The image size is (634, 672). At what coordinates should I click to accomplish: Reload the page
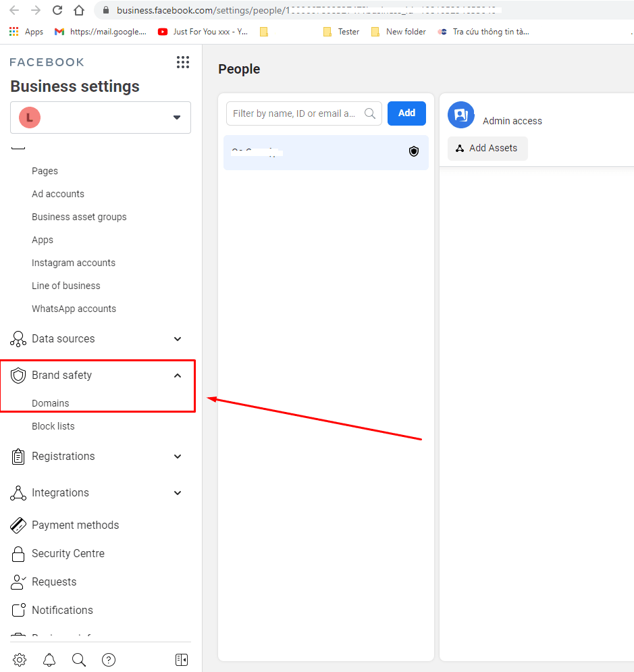pos(57,10)
